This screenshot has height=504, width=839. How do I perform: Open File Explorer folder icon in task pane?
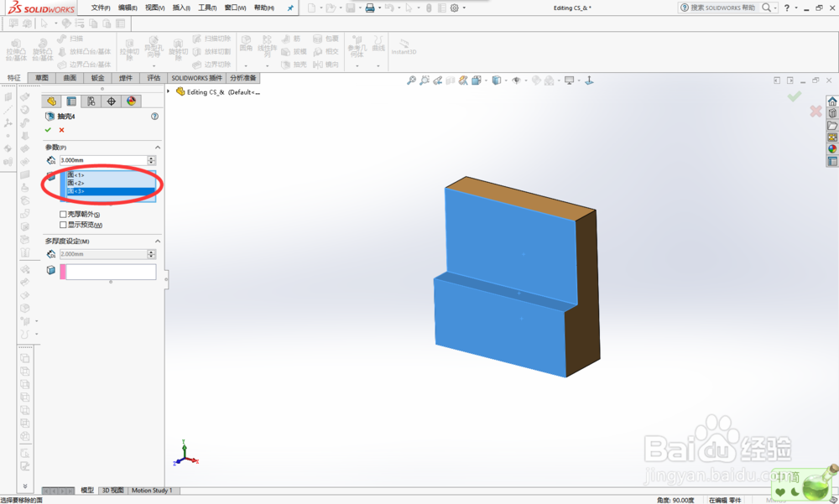click(x=832, y=125)
